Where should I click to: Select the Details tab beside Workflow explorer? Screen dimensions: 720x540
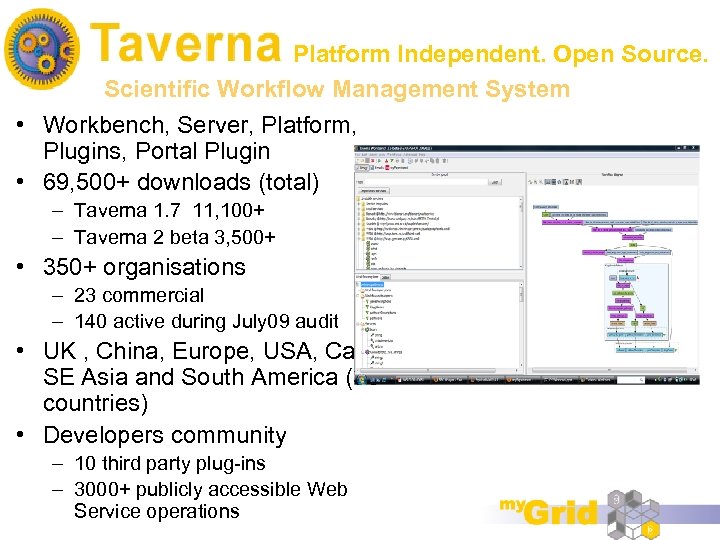click(385, 277)
